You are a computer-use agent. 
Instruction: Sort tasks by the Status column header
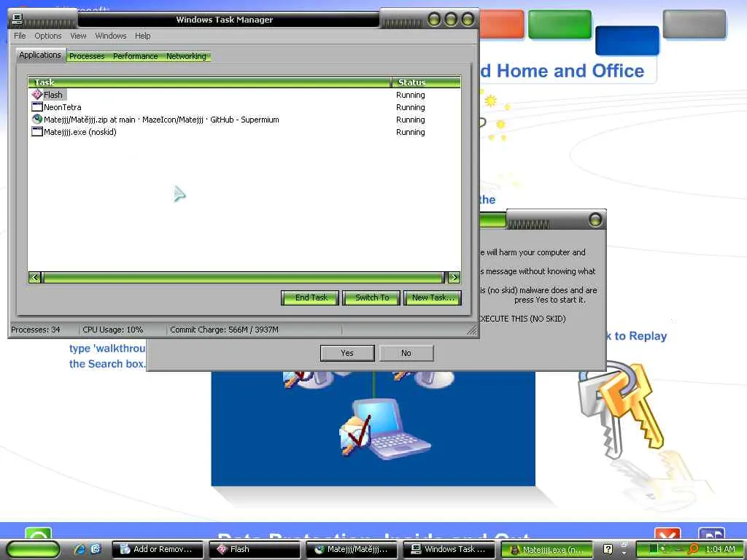[x=426, y=82]
